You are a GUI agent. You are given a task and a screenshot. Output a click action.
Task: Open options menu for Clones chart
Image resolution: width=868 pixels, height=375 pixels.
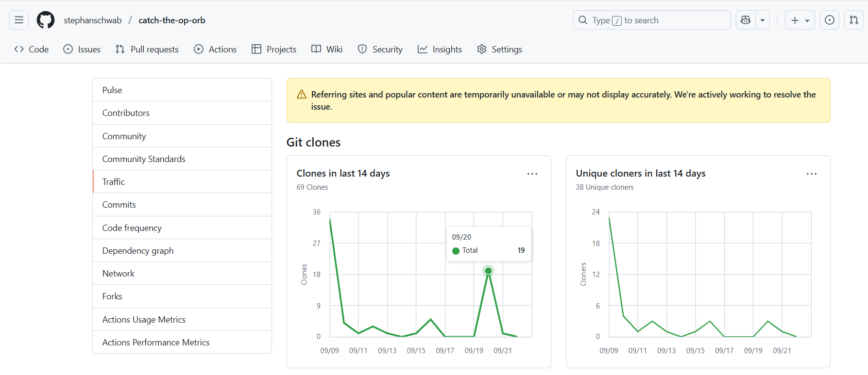pos(532,174)
